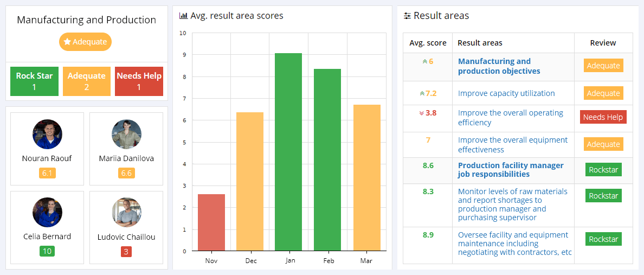
Task: Filter by the orange Adequate tile showing 2
Action: 87,81
